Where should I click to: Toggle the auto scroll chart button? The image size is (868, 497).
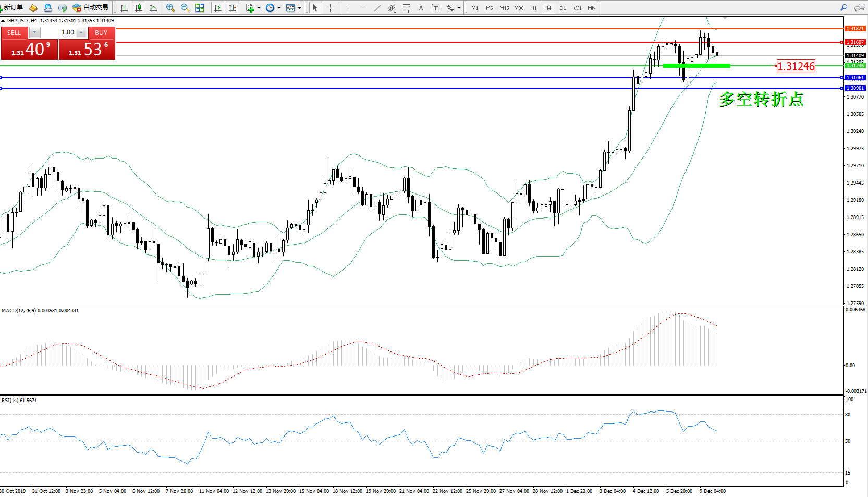point(218,8)
